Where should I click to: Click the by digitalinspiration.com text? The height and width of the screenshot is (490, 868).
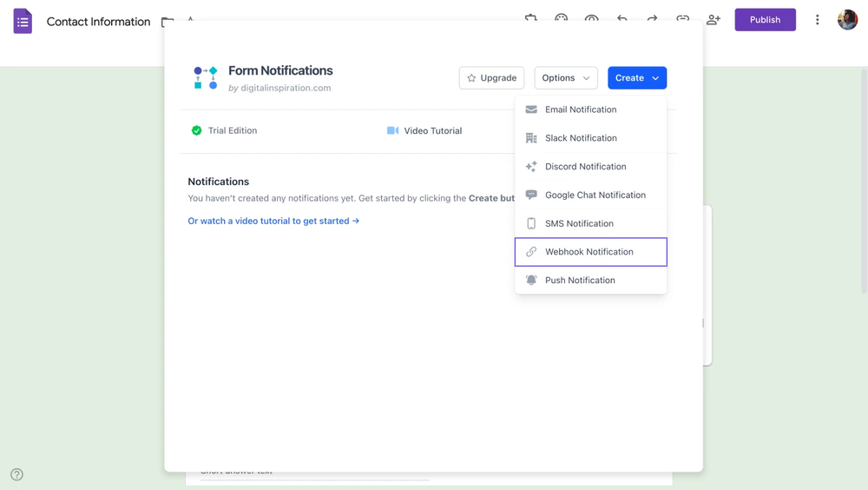tap(279, 88)
